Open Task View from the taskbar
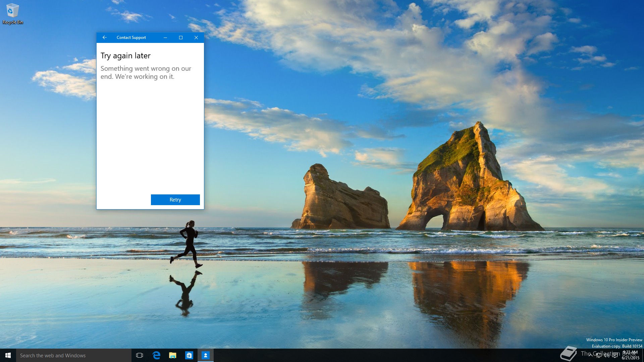The width and height of the screenshot is (644, 362). (x=140, y=355)
